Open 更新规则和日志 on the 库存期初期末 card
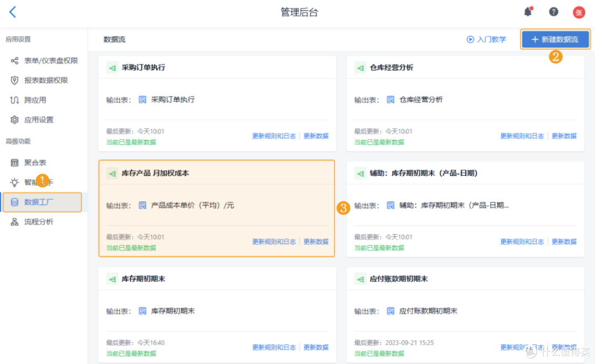 pyautogui.click(x=274, y=347)
